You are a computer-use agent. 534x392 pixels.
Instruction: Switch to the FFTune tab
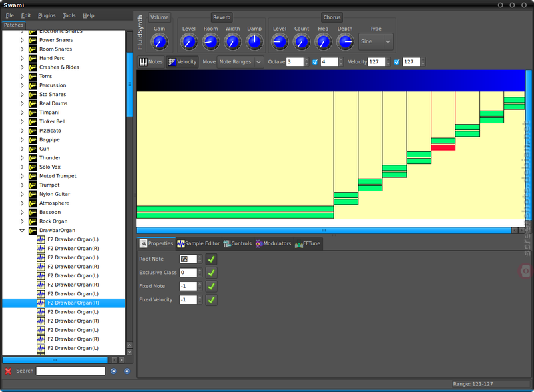pos(308,243)
